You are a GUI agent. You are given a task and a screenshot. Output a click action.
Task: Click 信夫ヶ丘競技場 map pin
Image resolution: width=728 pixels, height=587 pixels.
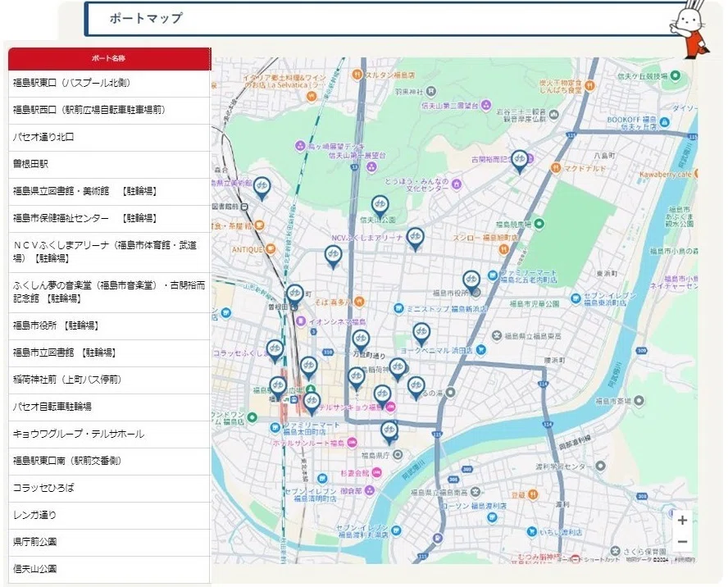click(x=676, y=75)
